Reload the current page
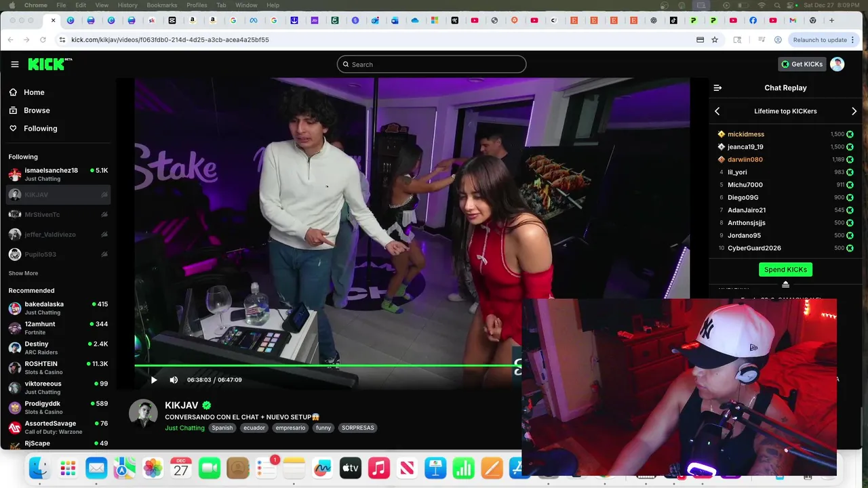The width and height of the screenshot is (868, 488). point(43,40)
